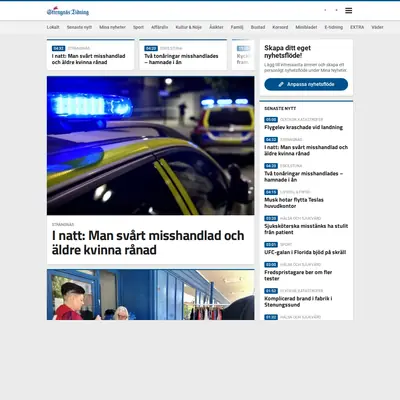The image size is (400, 400).
Task: Click the 'SENASTE NYTT' sidebar heading
Action: point(280,109)
